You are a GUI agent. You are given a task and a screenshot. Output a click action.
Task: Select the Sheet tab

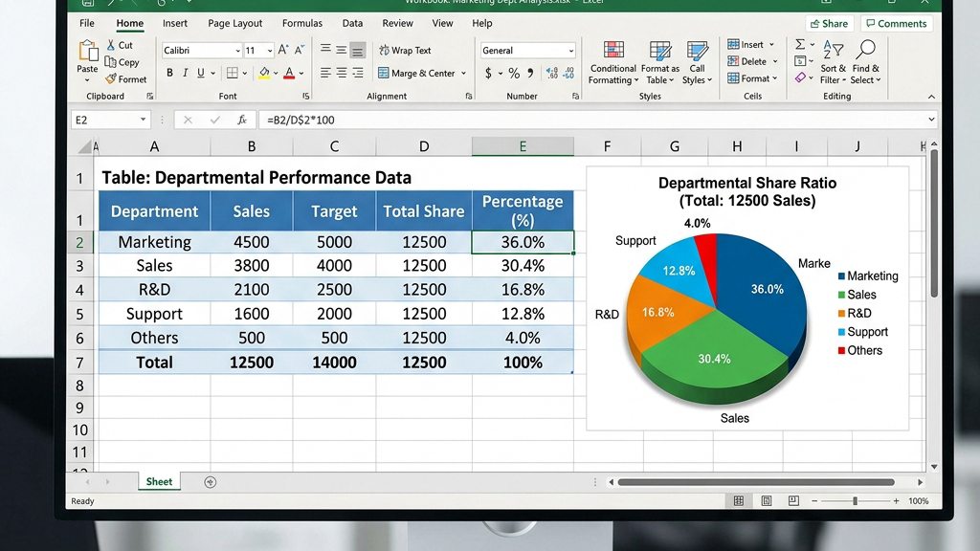pyautogui.click(x=159, y=482)
